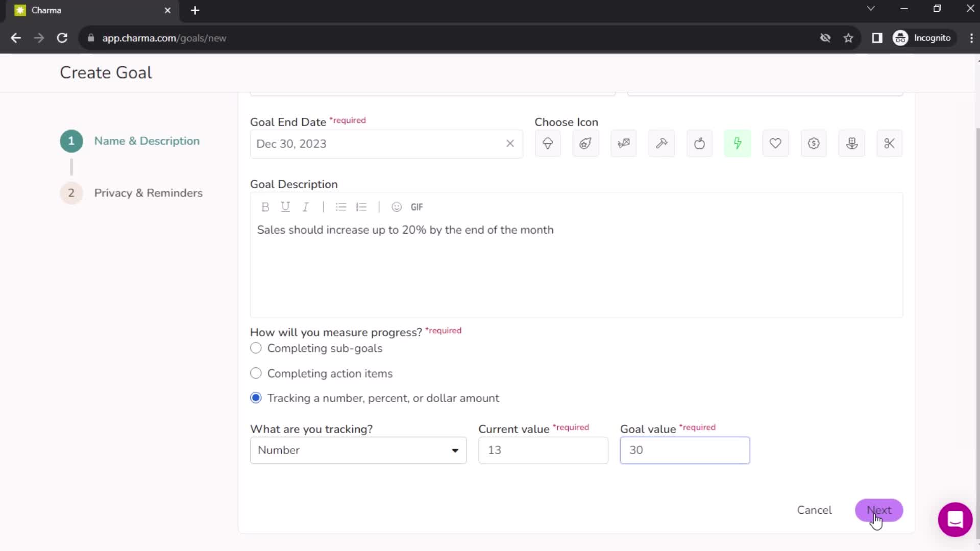Select Completing action items radio button
Image resolution: width=980 pixels, height=551 pixels.
pos(255,373)
